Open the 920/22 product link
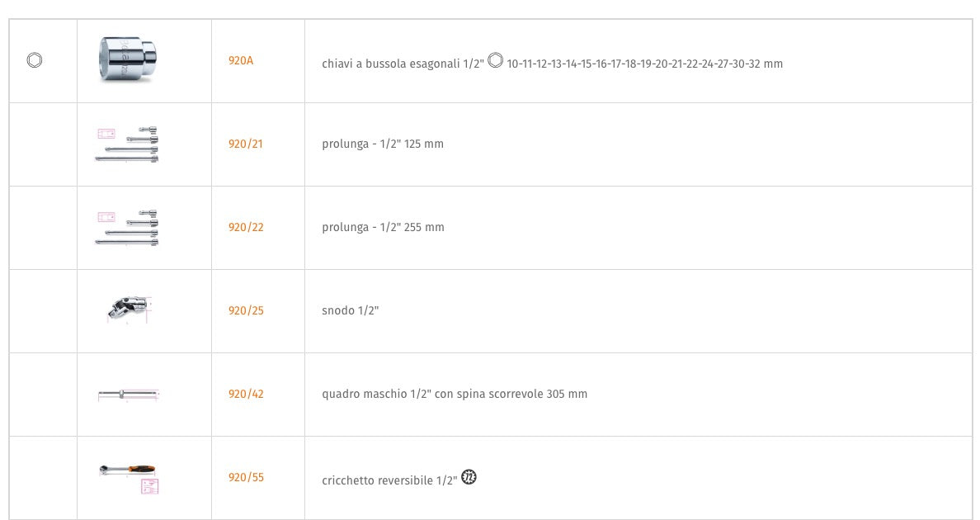Viewport: 980px width, 520px height. point(246,228)
